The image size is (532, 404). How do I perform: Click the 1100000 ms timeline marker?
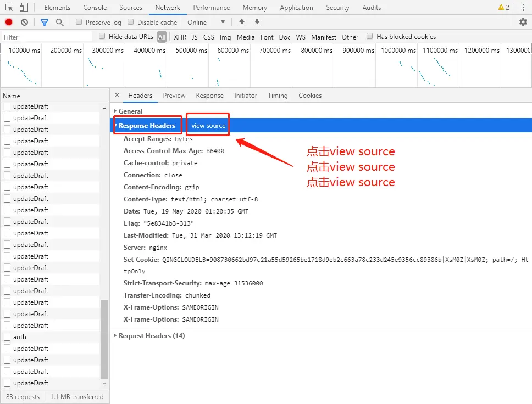(x=440, y=50)
